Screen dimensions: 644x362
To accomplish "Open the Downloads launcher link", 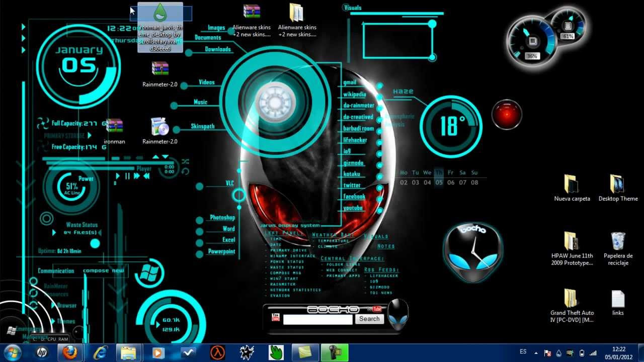I will [x=218, y=49].
